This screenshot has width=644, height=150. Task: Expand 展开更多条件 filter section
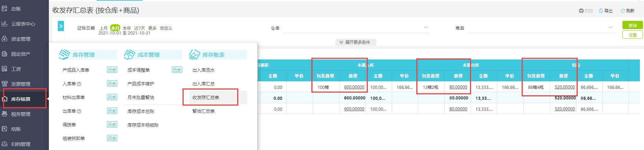[x=355, y=42]
